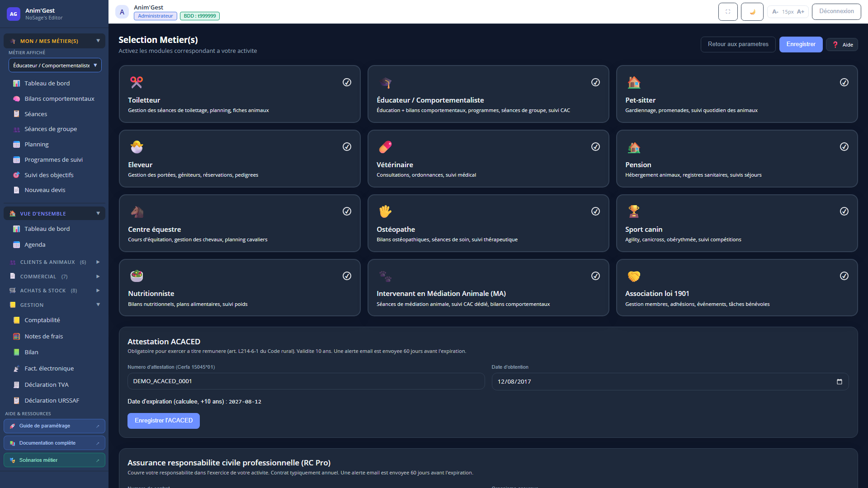Click the horse icon on Centre équestre card
This screenshot has width=868, height=488.
(137, 211)
